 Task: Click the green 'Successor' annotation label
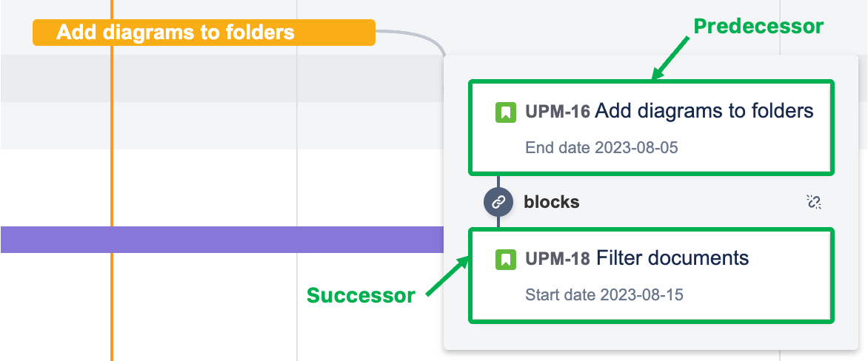pos(361,296)
